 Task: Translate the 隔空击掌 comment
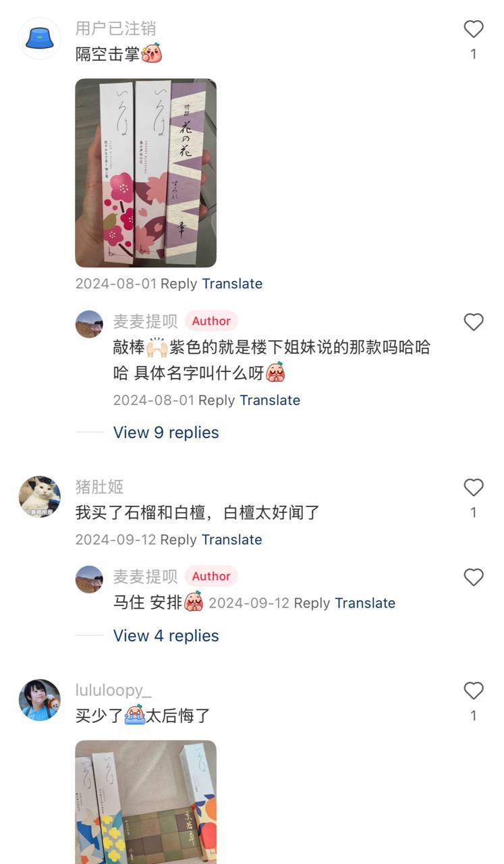(x=232, y=283)
